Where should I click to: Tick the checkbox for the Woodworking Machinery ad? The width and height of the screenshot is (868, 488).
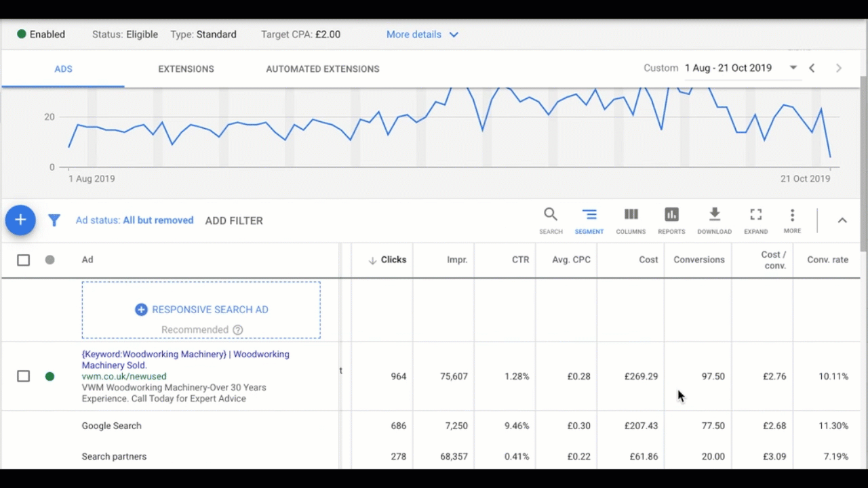[x=23, y=376]
